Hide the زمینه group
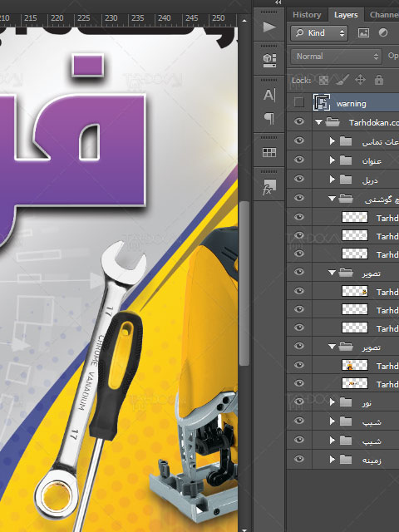The width and height of the screenshot is (399, 532). tap(299, 459)
